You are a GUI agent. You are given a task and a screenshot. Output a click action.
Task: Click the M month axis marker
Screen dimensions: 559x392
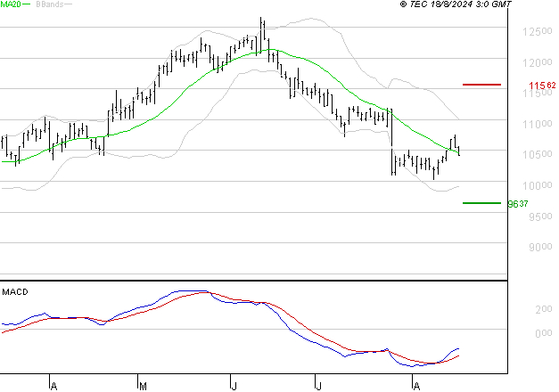pyautogui.click(x=143, y=386)
